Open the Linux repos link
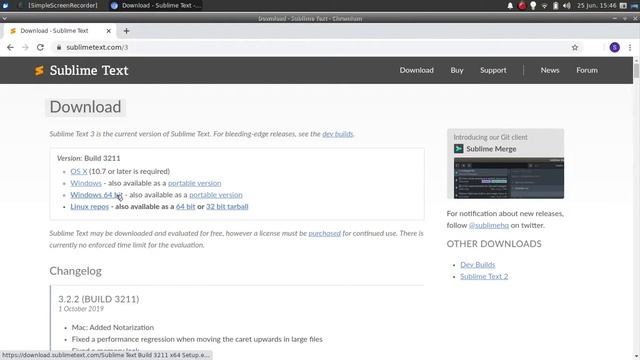 coord(89,207)
